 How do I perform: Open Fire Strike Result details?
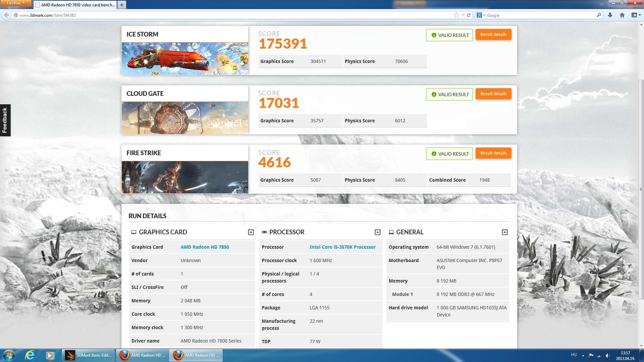[x=493, y=153]
